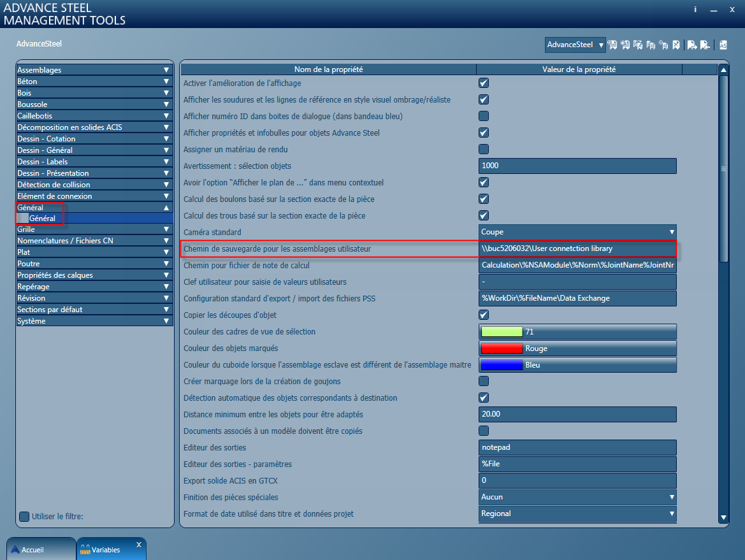Expand the Elément de connexion category

point(94,196)
